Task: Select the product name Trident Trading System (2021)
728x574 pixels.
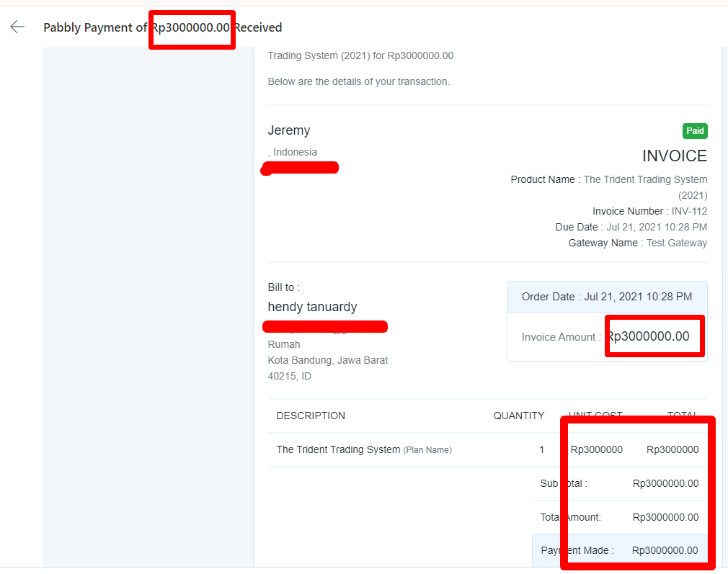Action: pyautogui.click(x=645, y=180)
